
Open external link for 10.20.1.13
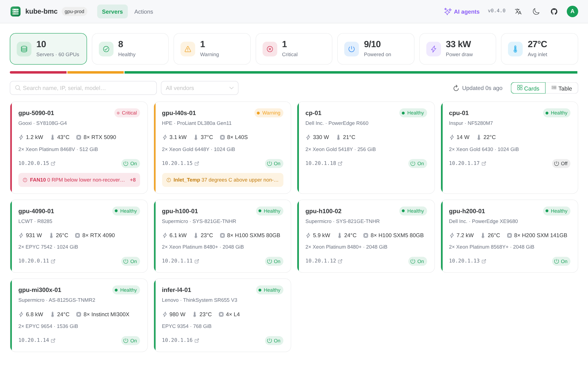pyautogui.click(x=484, y=261)
